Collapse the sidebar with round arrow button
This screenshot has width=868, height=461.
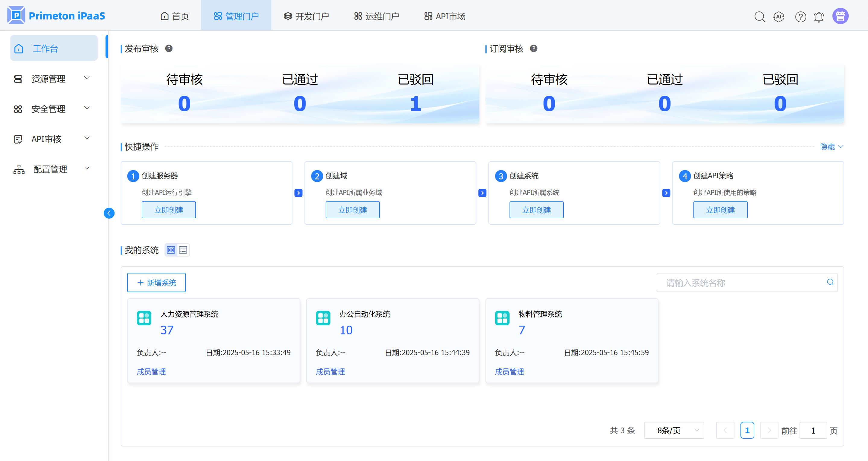point(109,213)
